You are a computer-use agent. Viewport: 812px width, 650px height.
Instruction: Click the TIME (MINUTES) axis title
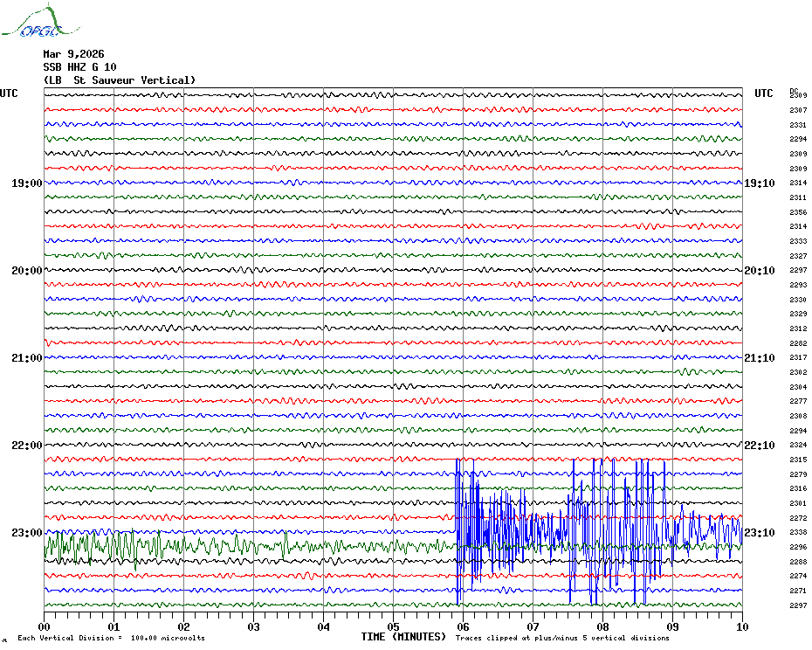[x=403, y=637]
